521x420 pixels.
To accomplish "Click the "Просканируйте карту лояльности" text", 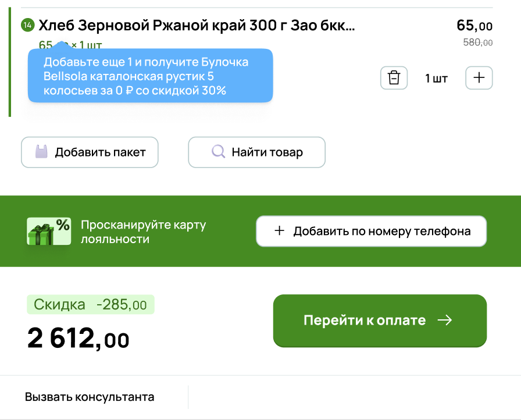I will click(143, 232).
